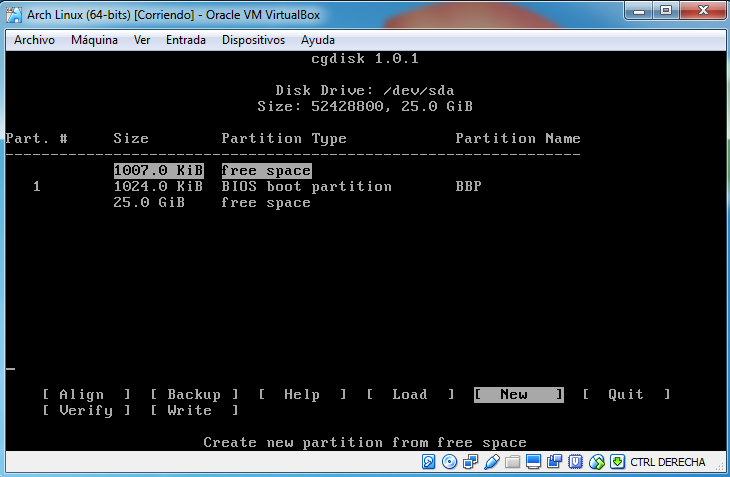Open the optical drive status icon
This screenshot has height=477, width=730.
coord(450,462)
